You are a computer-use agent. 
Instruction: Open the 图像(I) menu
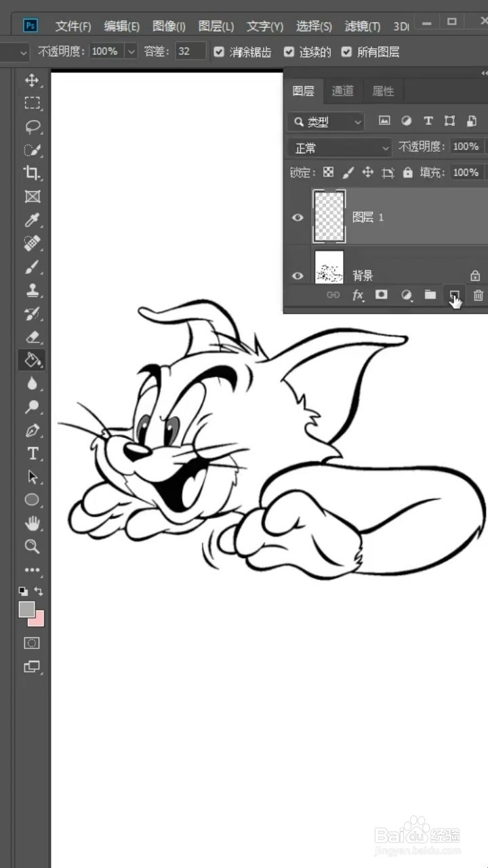[x=169, y=26]
